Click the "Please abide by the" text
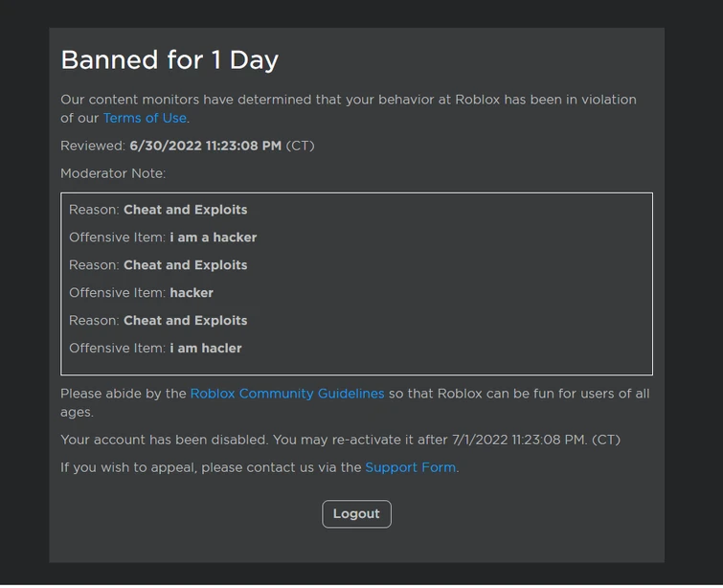Viewport: 723px width, 588px height. point(124,394)
